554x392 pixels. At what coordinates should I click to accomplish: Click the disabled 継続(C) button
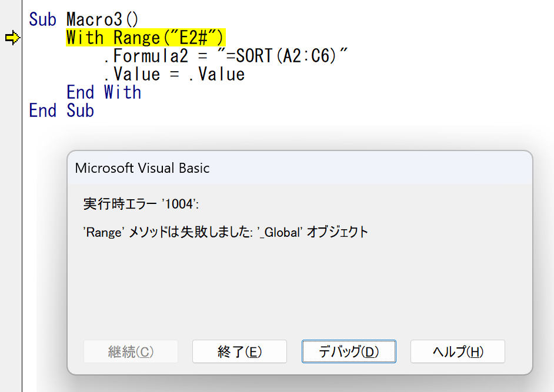coord(131,351)
